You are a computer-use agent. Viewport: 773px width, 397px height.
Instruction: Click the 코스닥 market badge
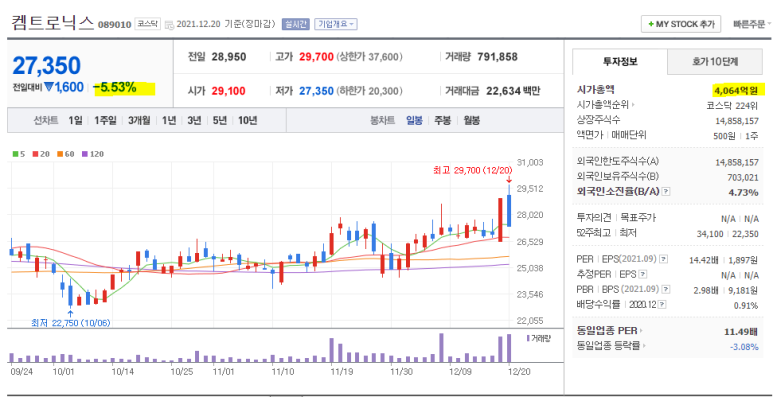point(147,24)
